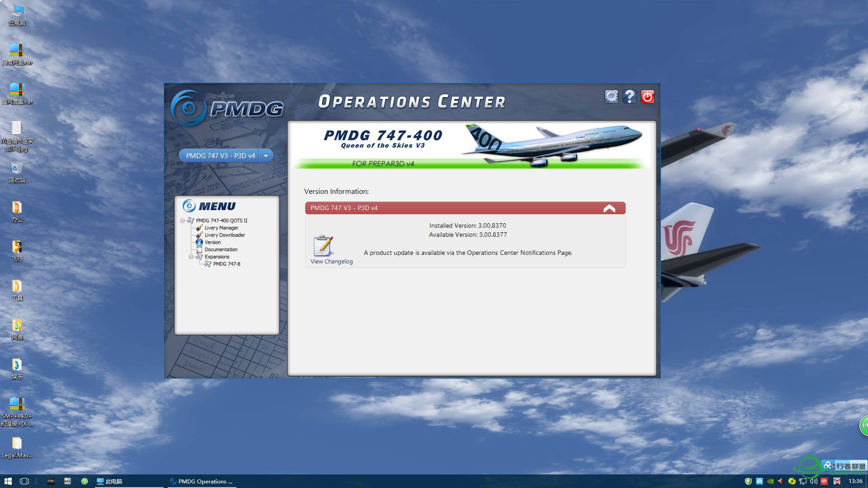Click the PMDG 747-400 banner image

pos(472,146)
